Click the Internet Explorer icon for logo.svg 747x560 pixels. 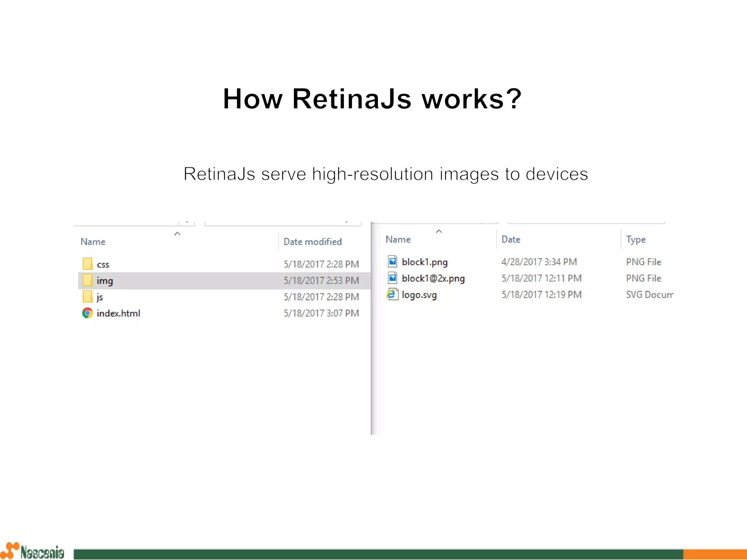(x=392, y=294)
